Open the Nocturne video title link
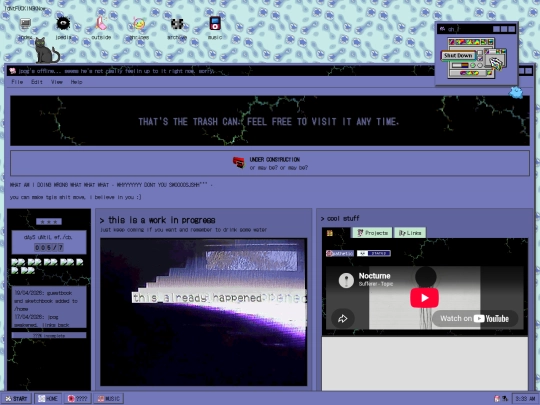The height and width of the screenshot is (405, 540). point(374,276)
